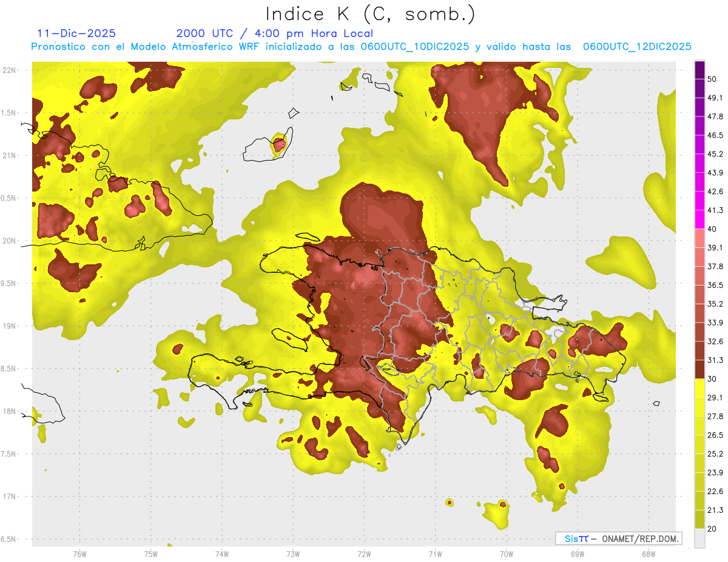Click the latitude label "22N"

click(9, 70)
